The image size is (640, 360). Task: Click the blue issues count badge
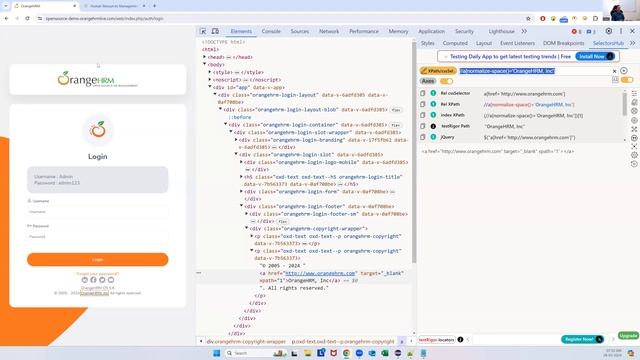click(591, 31)
